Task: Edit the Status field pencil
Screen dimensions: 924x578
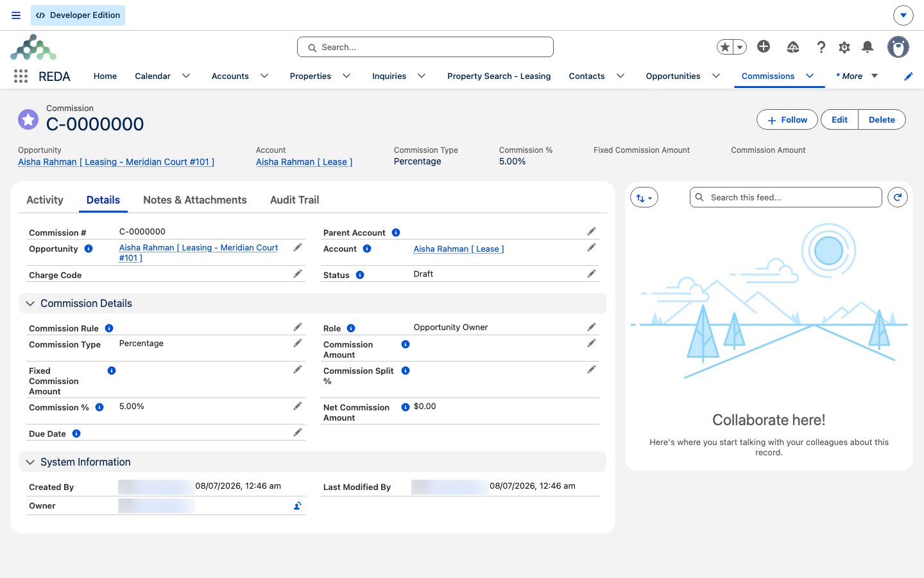Action: pyautogui.click(x=592, y=274)
